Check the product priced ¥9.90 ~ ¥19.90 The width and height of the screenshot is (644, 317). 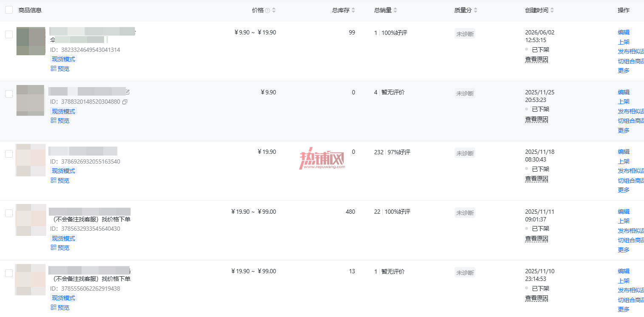[9, 34]
